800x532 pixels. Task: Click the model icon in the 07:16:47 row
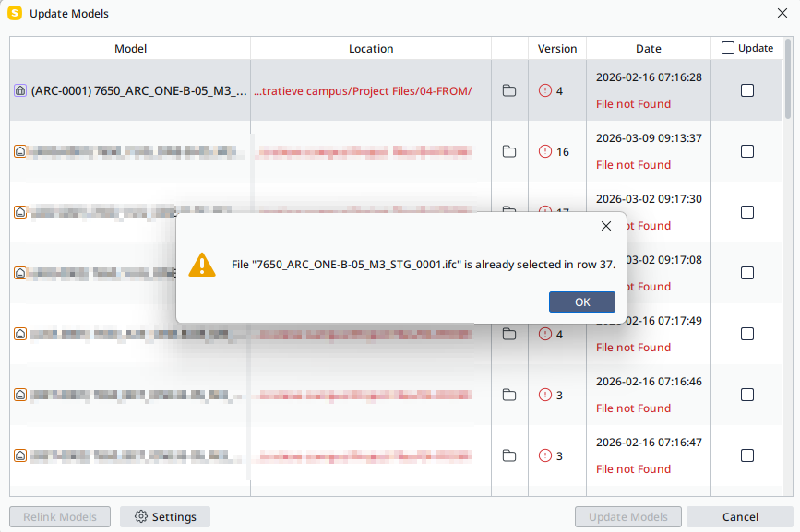[x=20, y=455]
